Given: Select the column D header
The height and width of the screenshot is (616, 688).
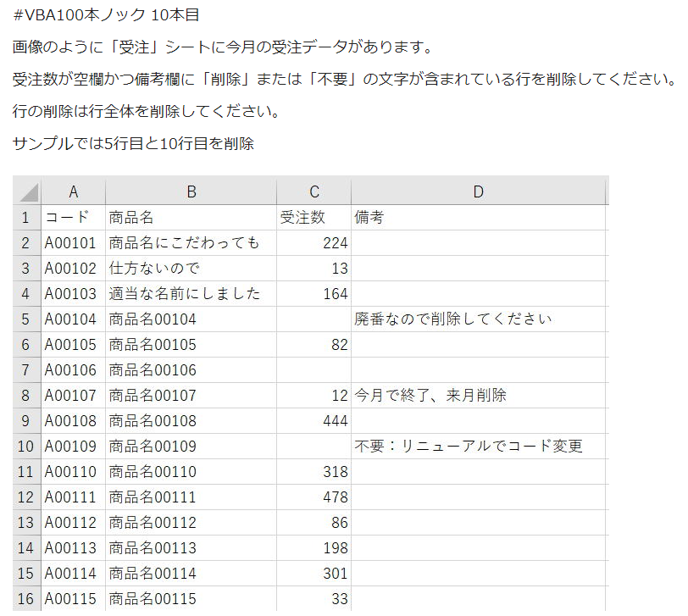Looking at the screenshot, I should 479,191.
